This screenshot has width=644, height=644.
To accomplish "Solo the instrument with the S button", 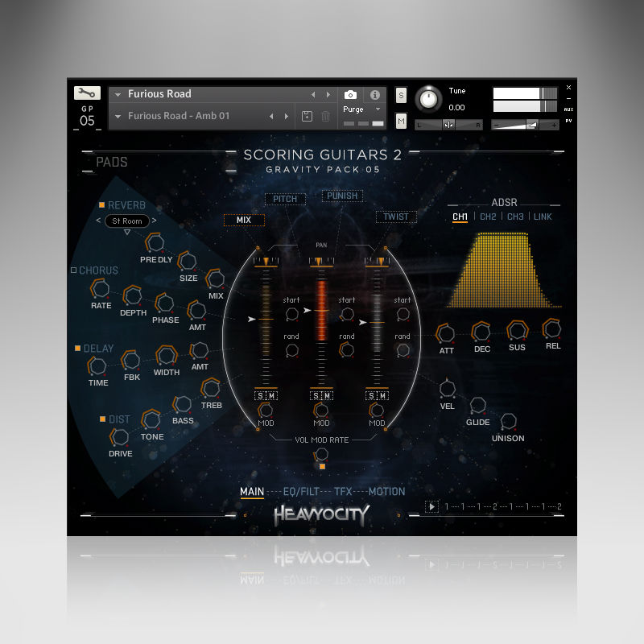I will (x=400, y=94).
